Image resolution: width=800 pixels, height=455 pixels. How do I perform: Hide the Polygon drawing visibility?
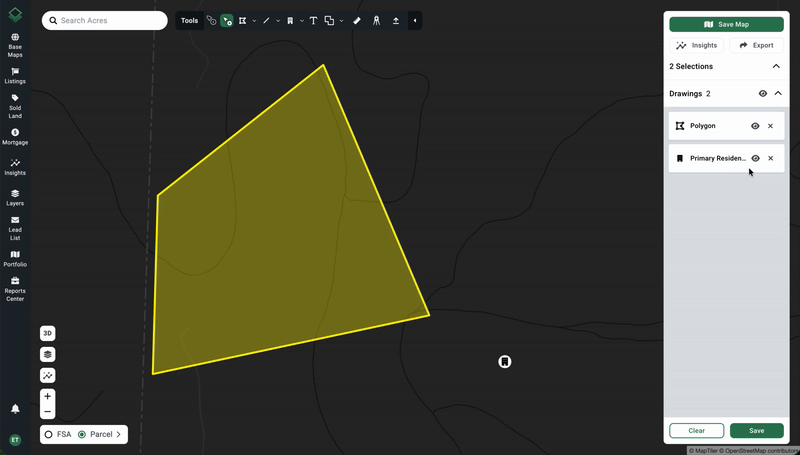(x=755, y=126)
